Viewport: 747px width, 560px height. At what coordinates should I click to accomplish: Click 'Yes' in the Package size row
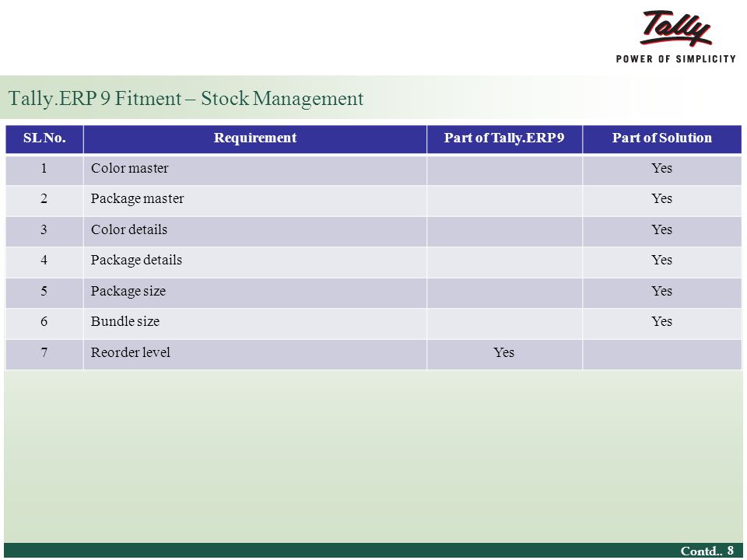661,291
